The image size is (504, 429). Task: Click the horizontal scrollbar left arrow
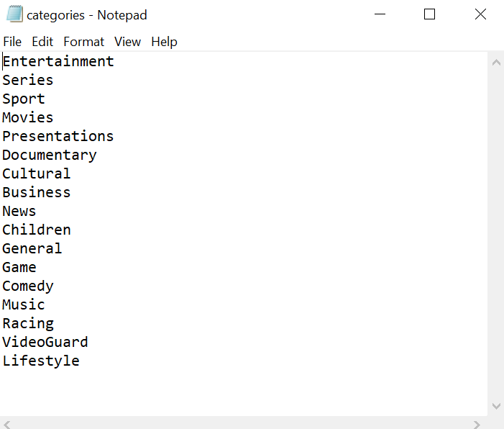coord(7,425)
